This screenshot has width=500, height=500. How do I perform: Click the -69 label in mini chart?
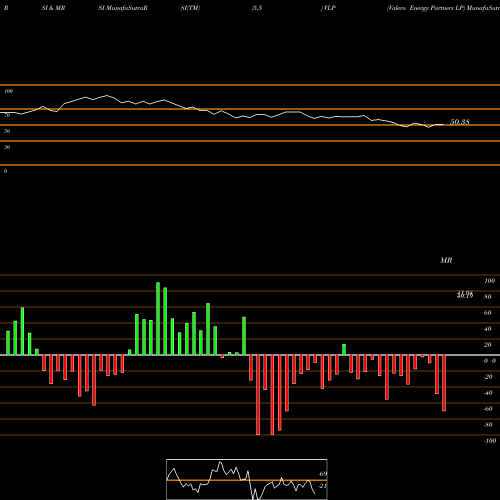tap(322, 474)
